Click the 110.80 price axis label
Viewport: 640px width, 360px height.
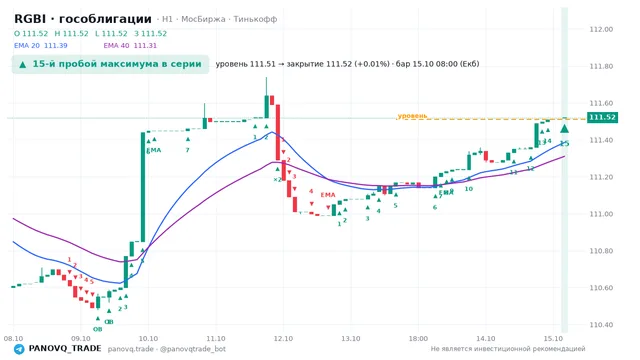click(x=601, y=251)
